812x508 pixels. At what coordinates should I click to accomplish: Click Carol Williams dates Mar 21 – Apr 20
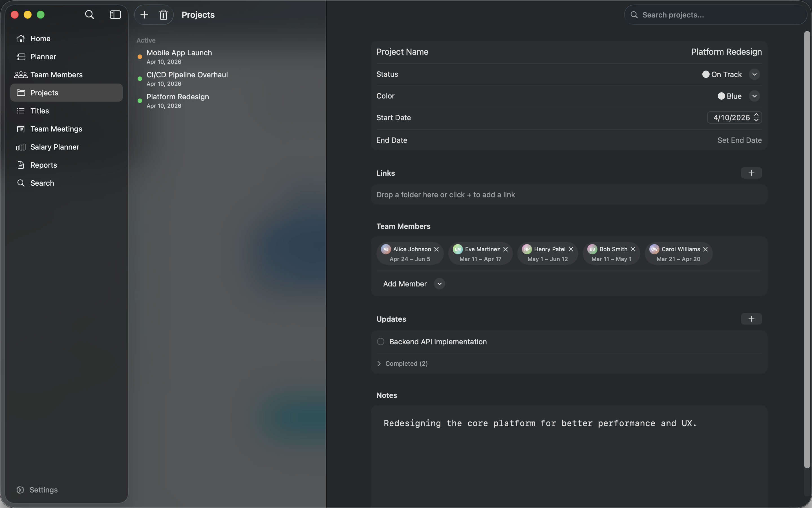(678, 259)
